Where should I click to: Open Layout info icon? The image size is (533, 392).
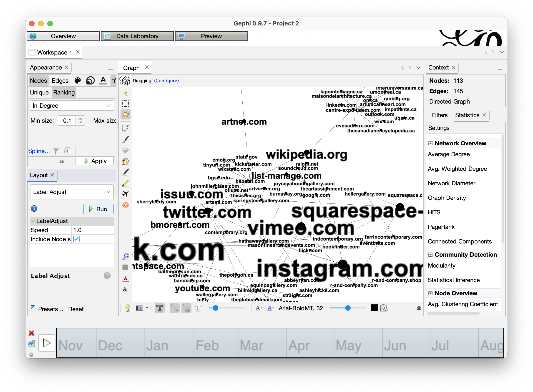pyautogui.click(x=34, y=208)
